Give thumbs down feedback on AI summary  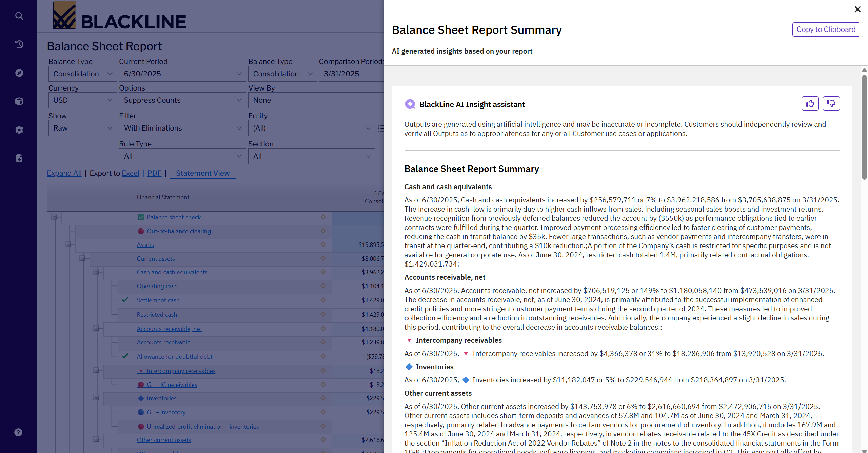click(x=831, y=103)
